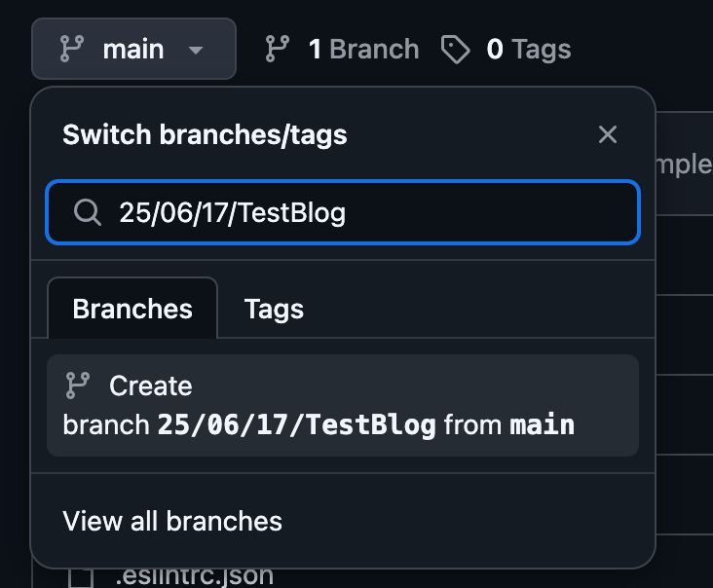Tick the checkbox beside .eslintrc.json
Viewport: 713px width, 588px height.
[x=81, y=577]
